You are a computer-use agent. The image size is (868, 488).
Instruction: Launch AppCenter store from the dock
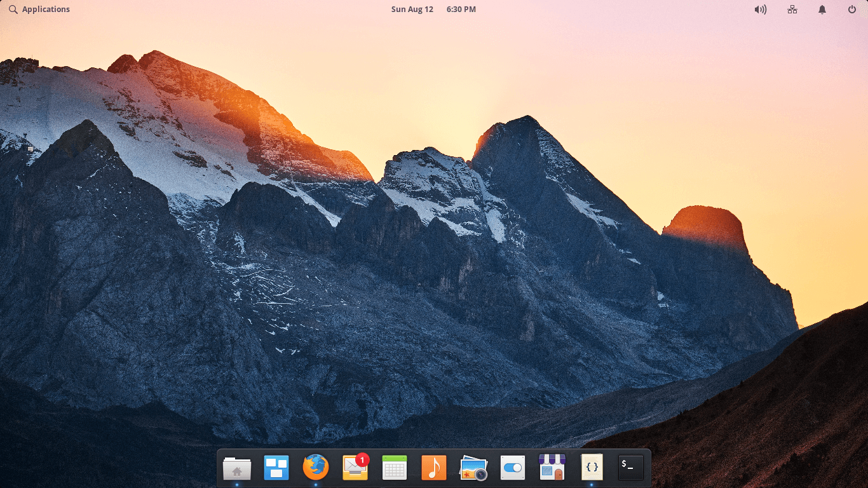click(x=552, y=468)
